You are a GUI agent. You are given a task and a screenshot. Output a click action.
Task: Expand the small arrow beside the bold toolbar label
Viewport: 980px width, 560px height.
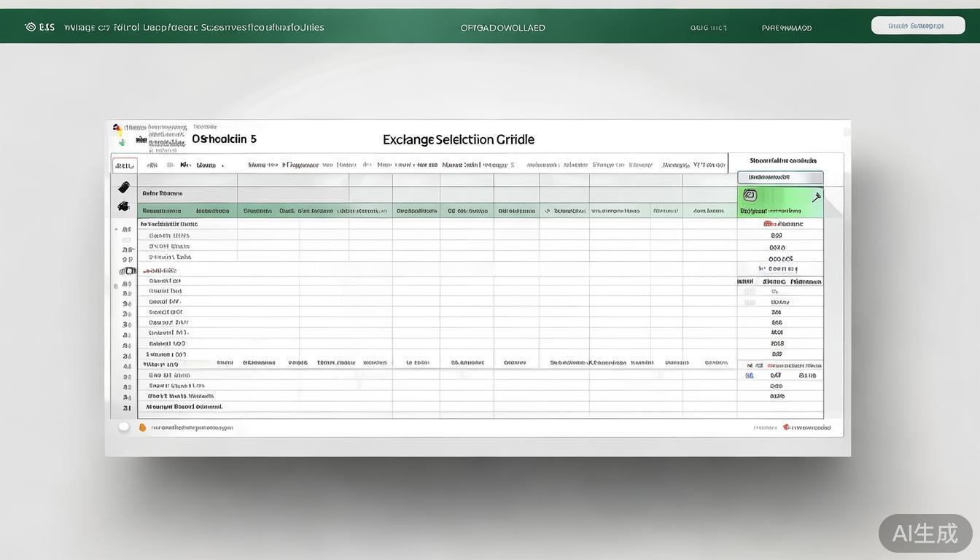(222, 166)
